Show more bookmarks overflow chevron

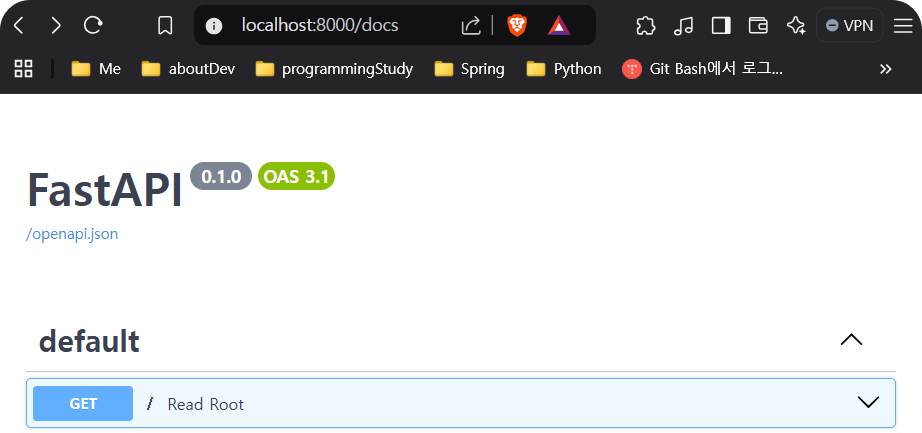[886, 69]
